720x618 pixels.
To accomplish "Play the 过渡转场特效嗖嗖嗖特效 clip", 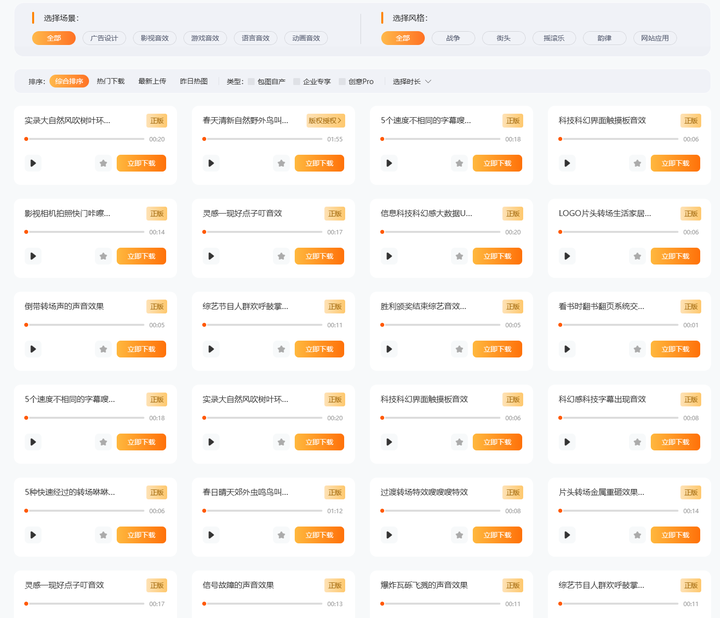I will click(389, 535).
